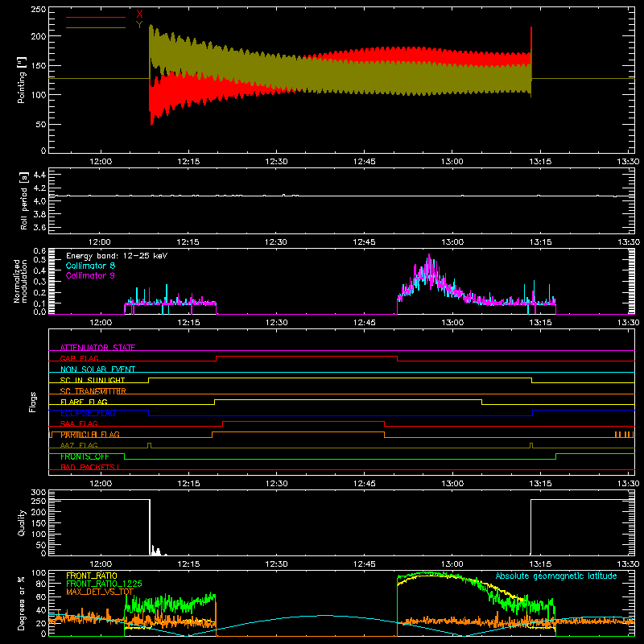The width and height of the screenshot is (644, 644).
Task: Click the 'Flags' vertical axis title
Action: [x=32, y=402]
